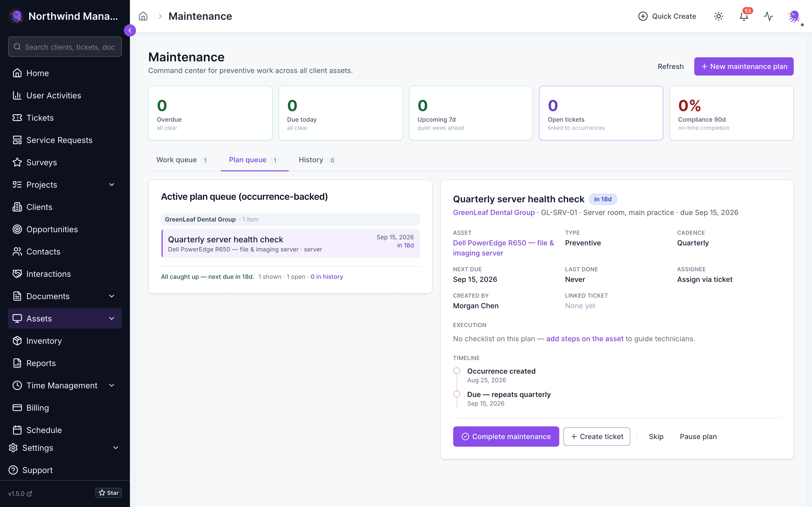Click the home breadcrumb icon
Viewport: 812px width, 507px height.
(143, 16)
